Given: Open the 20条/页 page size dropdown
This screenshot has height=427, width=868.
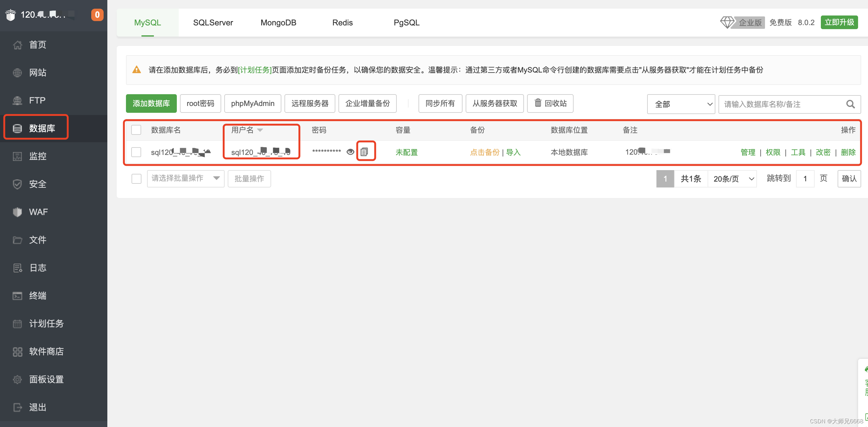Looking at the screenshot, I should (x=732, y=179).
